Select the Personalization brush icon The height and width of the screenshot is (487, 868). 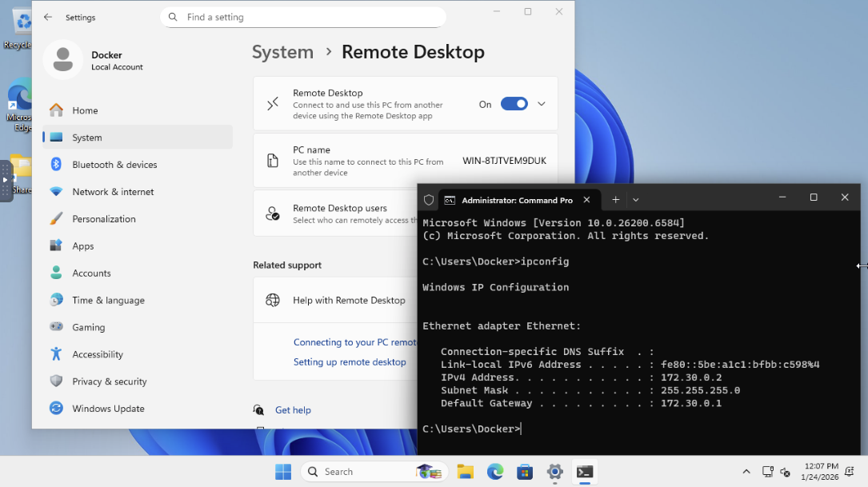pyautogui.click(x=56, y=219)
